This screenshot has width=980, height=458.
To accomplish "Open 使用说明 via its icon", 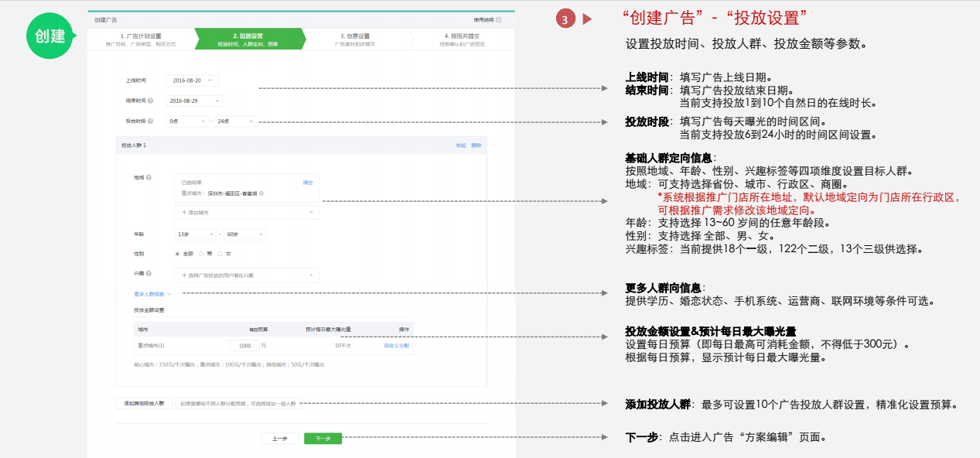I will pyautogui.click(x=497, y=21).
